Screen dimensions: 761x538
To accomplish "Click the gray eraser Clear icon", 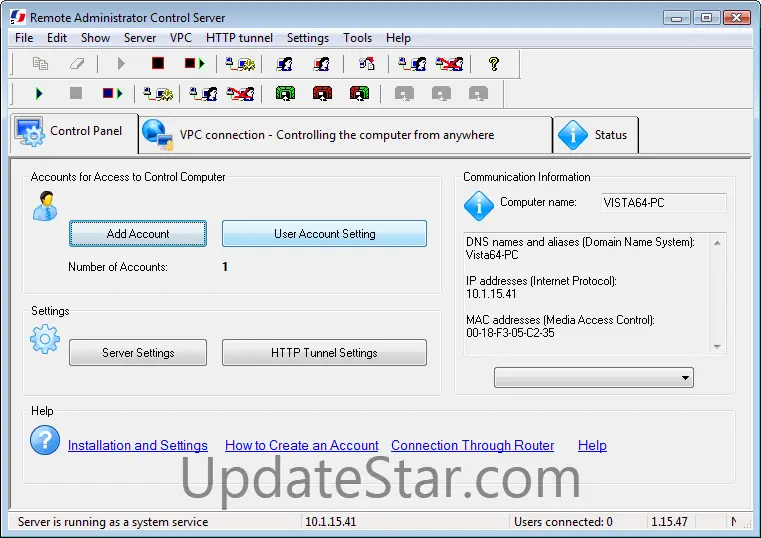I will 77,64.
